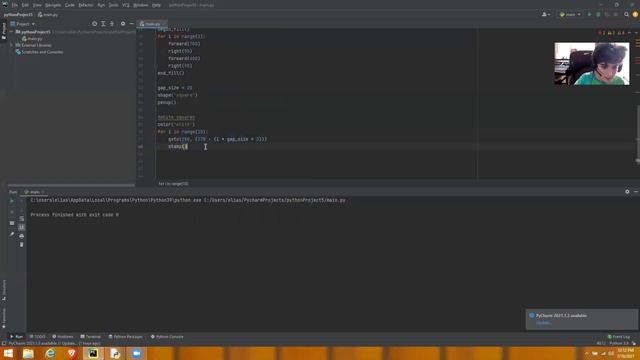Click the Stop icon in the main toolbar
The image size is (640, 360).
tap(616, 14)
